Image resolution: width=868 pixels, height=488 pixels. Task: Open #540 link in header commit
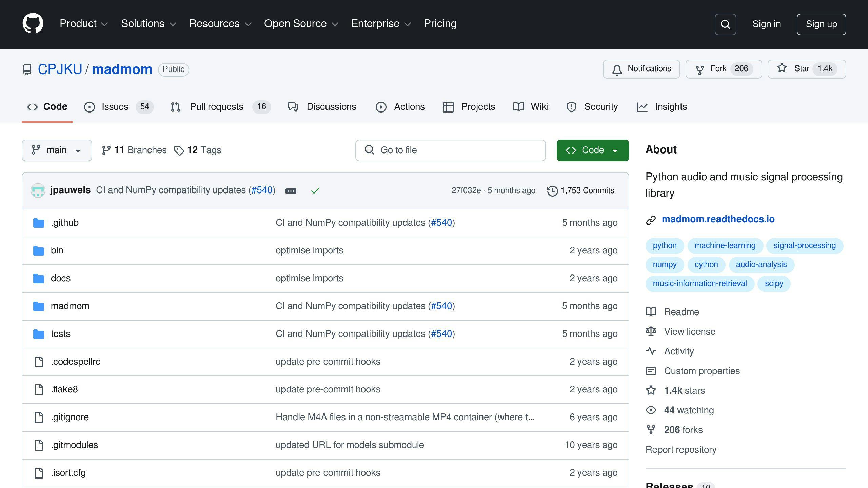262,190
